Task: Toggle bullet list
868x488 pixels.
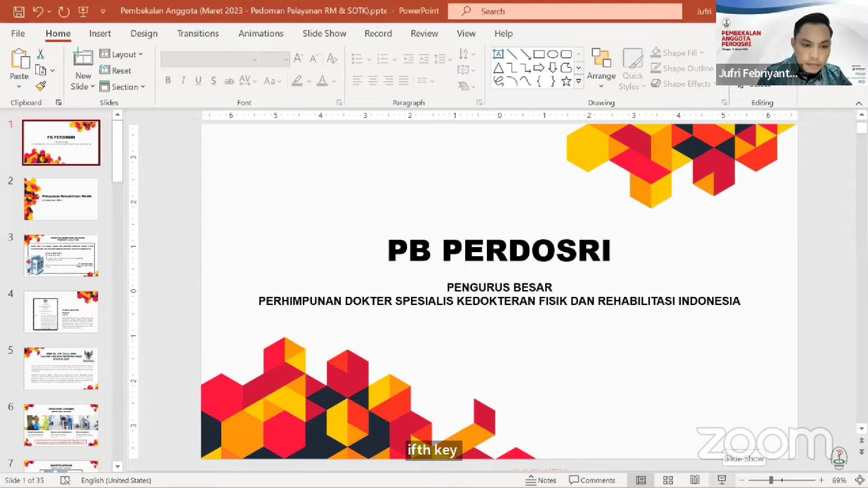Action: tap(357, 59)
